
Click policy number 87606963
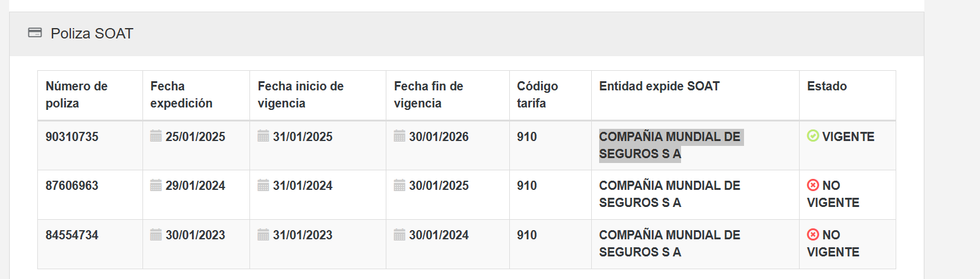tap(72, 186)
